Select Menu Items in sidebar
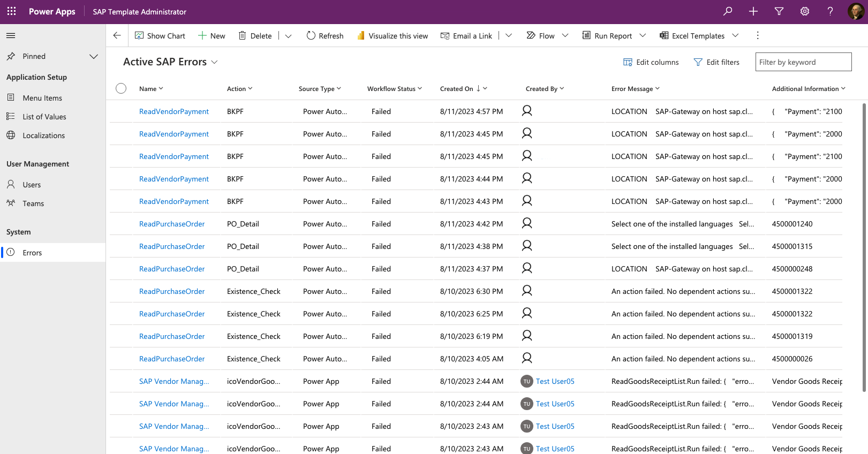868x454 pixels. 42,98
